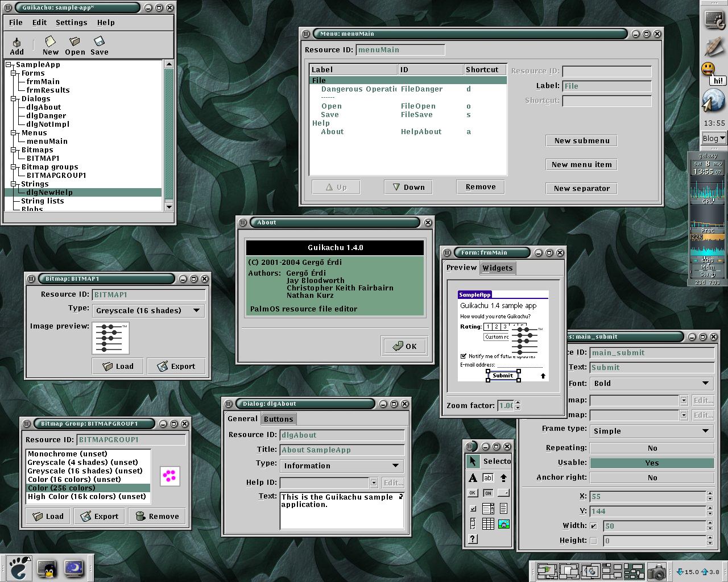Click the Save floppy disk toolbar icon
This screenshot has height=582, width=728.
(x=99, y=45)
